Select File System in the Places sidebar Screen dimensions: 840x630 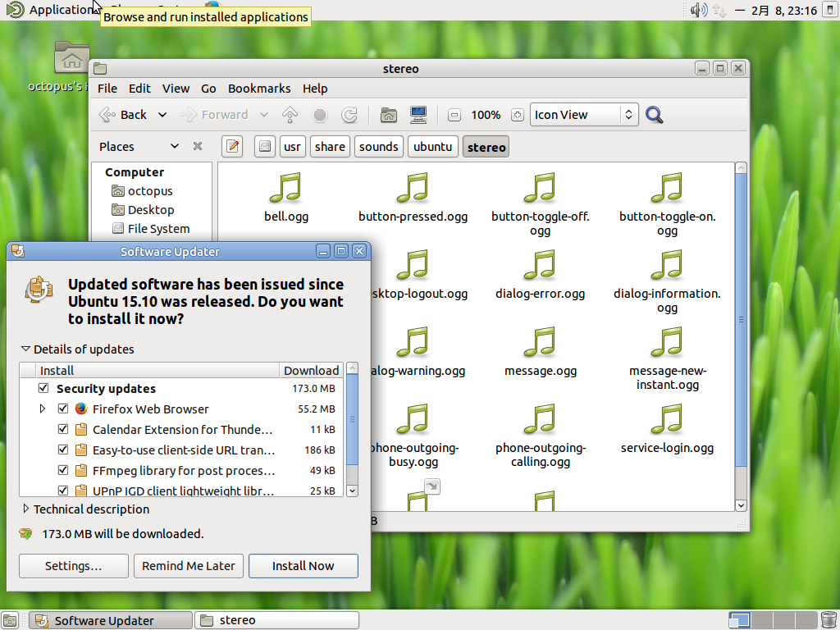[151, 228]
